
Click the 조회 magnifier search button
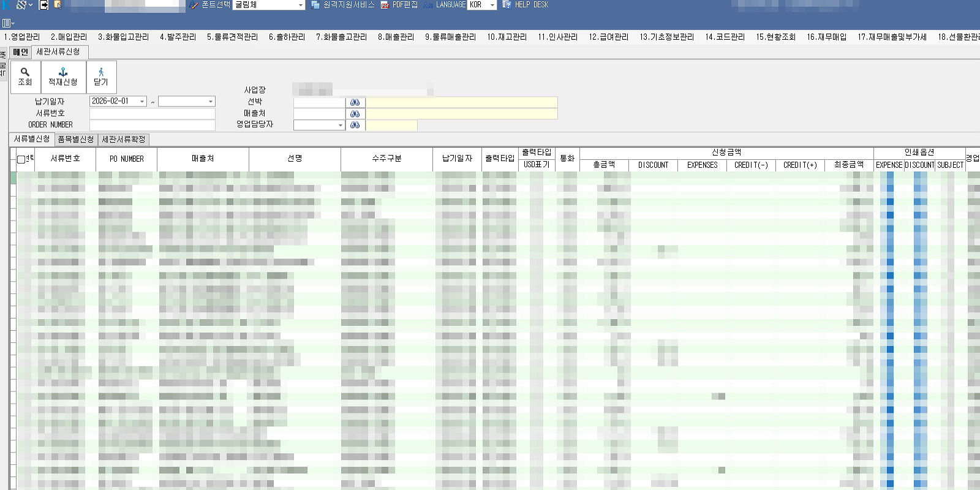(x=25, y=77)
